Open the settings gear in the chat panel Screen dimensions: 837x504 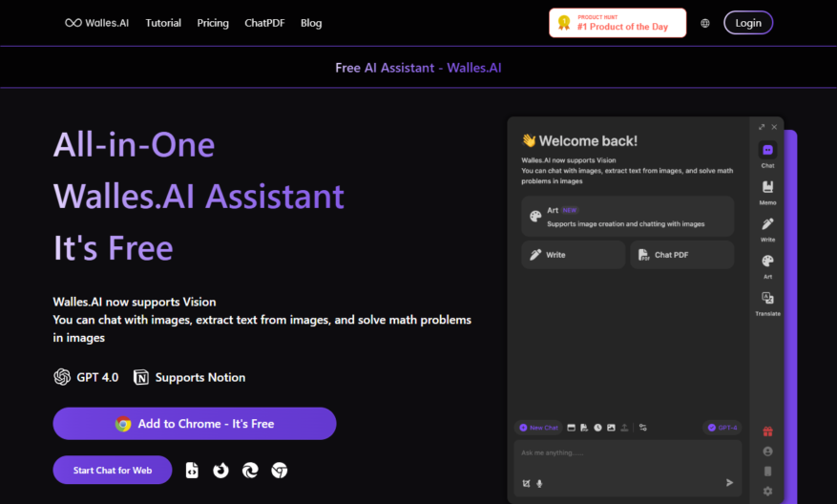(767, 492)
